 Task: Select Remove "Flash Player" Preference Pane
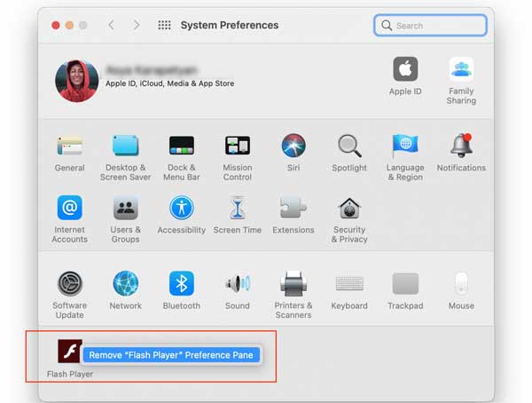pos(171,355)
